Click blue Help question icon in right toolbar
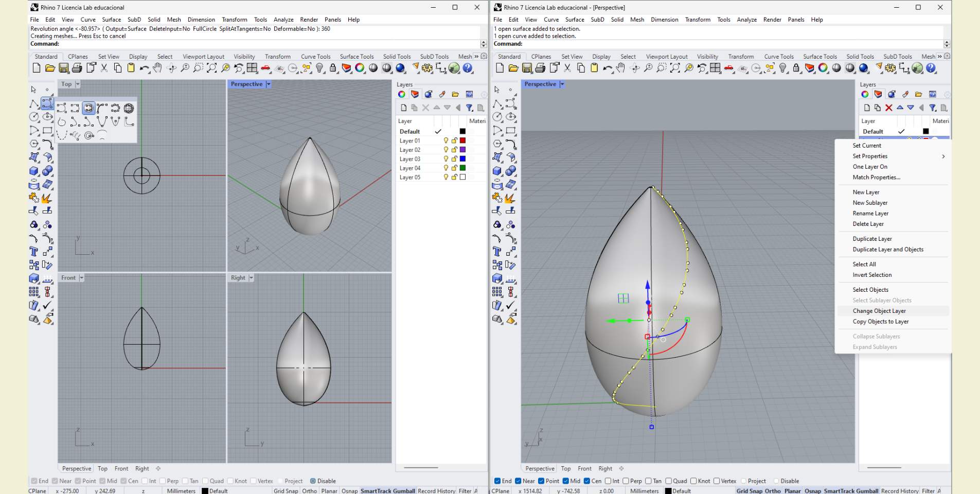 pos(931,68)
